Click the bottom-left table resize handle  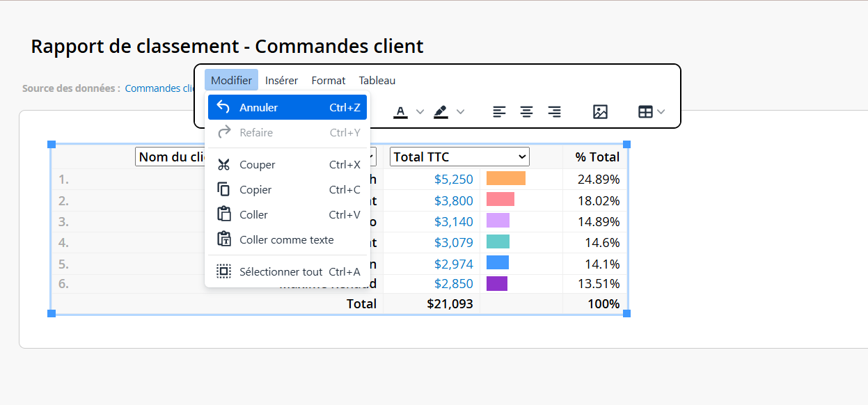point(51,314)
